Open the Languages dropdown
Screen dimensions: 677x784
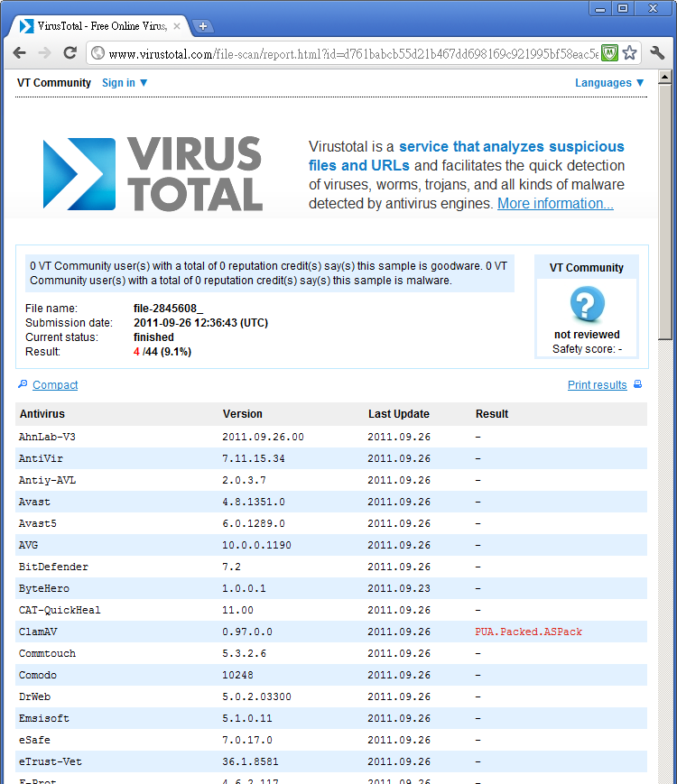(609, 83)
